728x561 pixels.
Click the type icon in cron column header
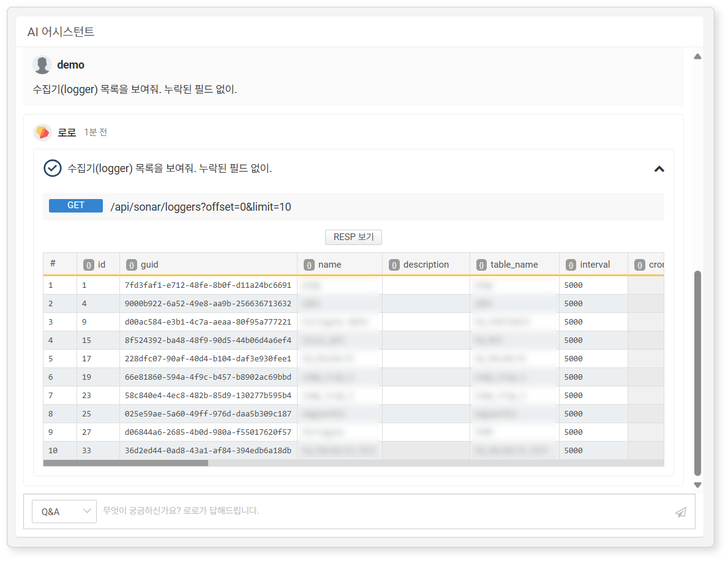[x=639, y=265]
